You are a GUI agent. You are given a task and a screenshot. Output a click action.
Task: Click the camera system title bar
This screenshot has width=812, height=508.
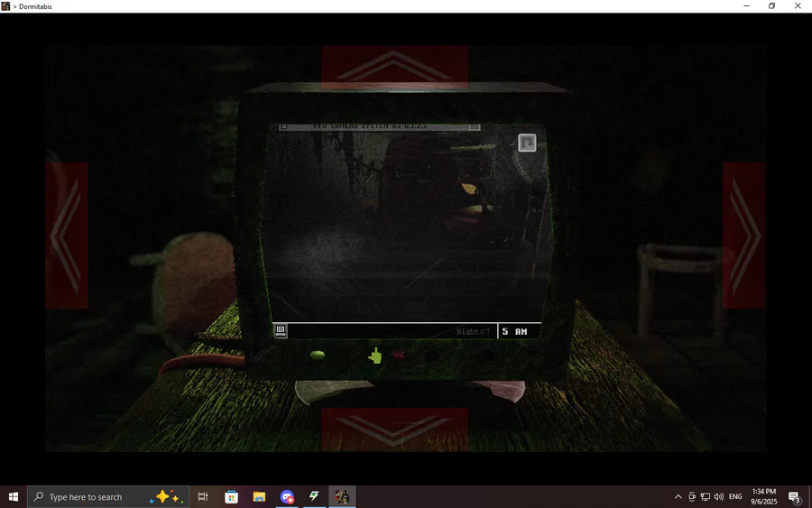(x=379, y=127)
